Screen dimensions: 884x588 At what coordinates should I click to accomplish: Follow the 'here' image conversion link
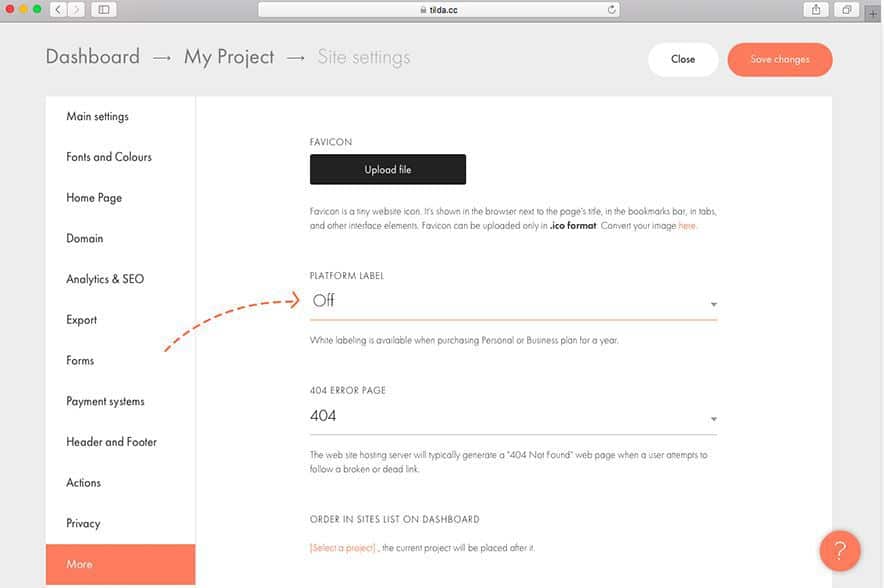(x=687, y=226)
